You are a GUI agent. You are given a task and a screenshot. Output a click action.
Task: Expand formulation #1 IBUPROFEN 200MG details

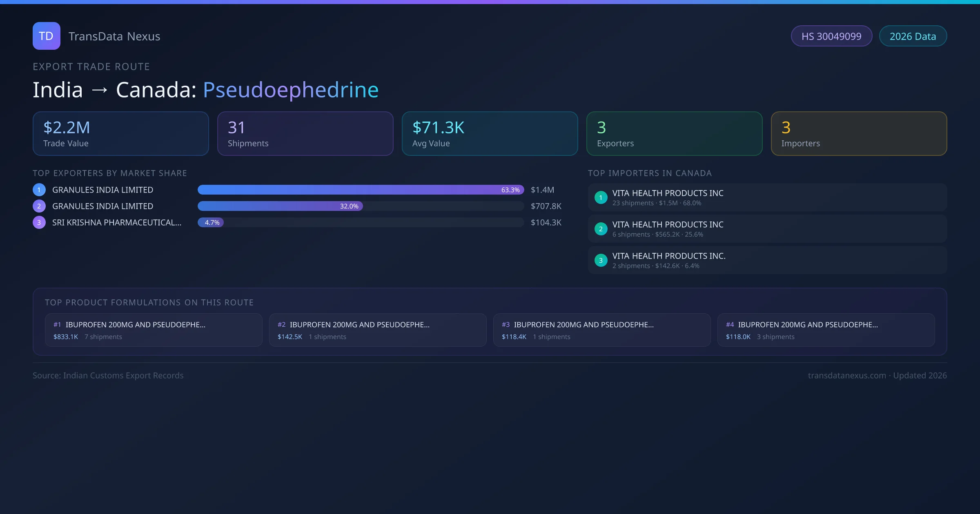153,330
